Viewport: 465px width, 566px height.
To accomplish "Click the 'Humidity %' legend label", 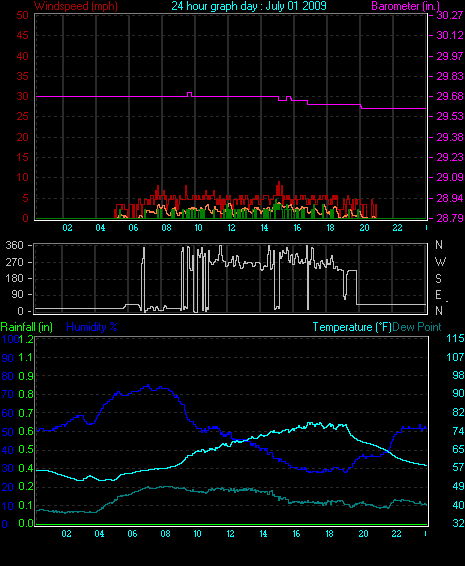I will point(92,327).
